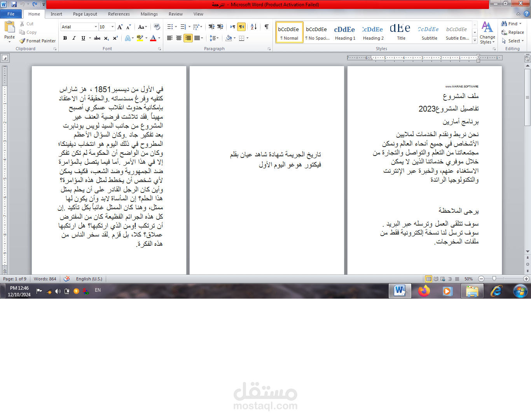Screen dimensions: 531x420
Task: Click the red font color button
Action: [153, 38]
